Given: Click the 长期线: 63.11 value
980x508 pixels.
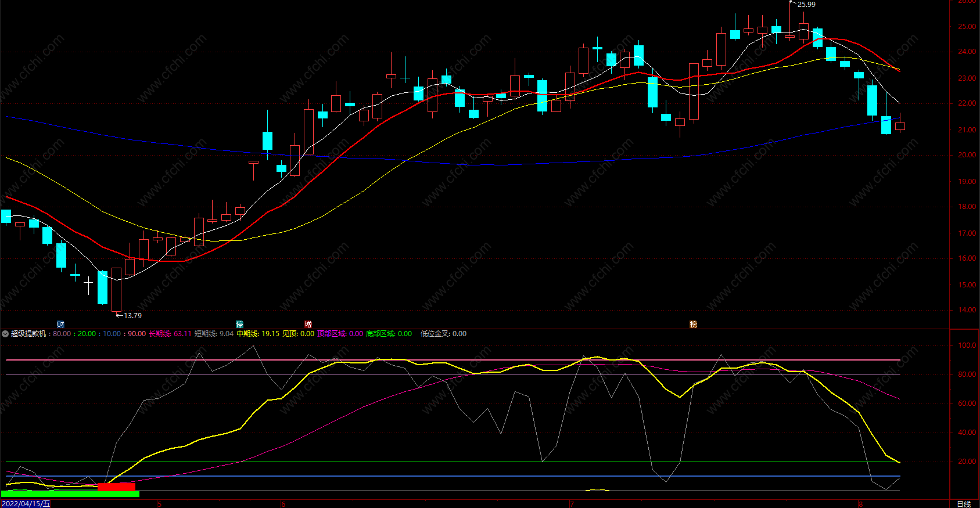Looking at the screenshot, I should pyautogui.click(x=170, y=334).
